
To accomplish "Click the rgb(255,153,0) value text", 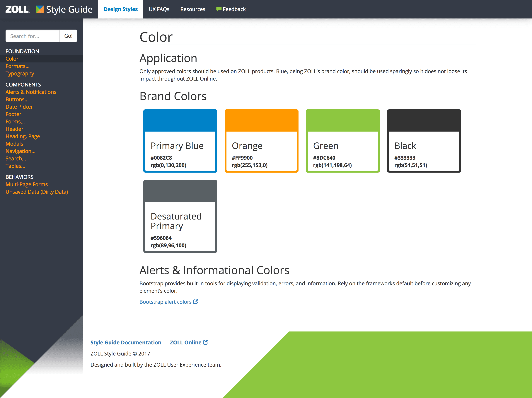I will [x=250, y=165].
